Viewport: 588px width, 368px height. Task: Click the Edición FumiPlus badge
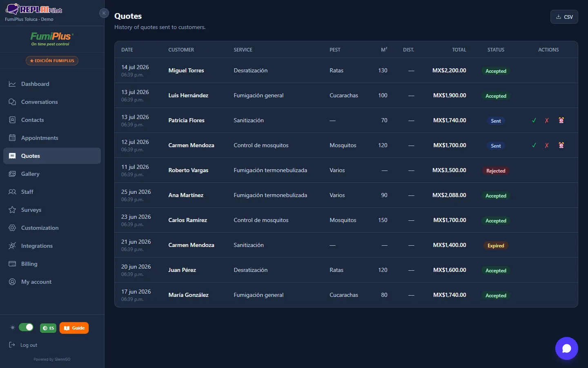(x=52, y=61)
